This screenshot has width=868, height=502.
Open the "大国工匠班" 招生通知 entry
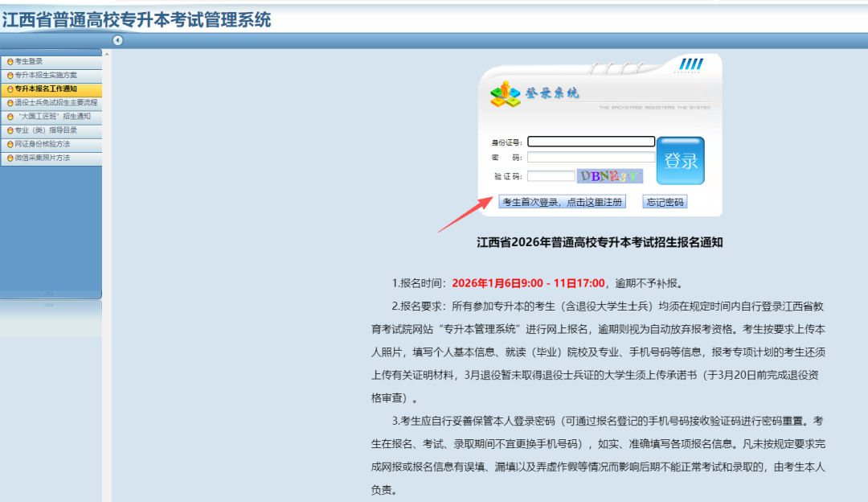pos(54,117)
